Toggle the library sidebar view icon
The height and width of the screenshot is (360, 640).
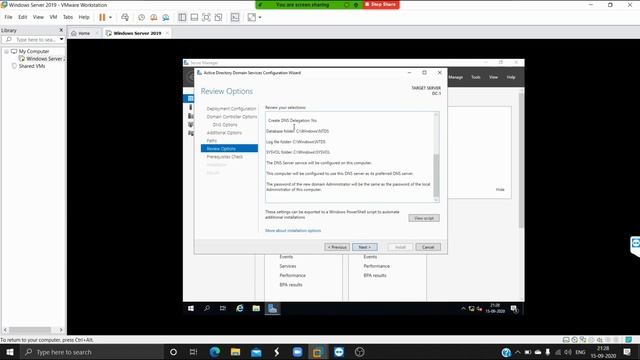tap(182, 17)
